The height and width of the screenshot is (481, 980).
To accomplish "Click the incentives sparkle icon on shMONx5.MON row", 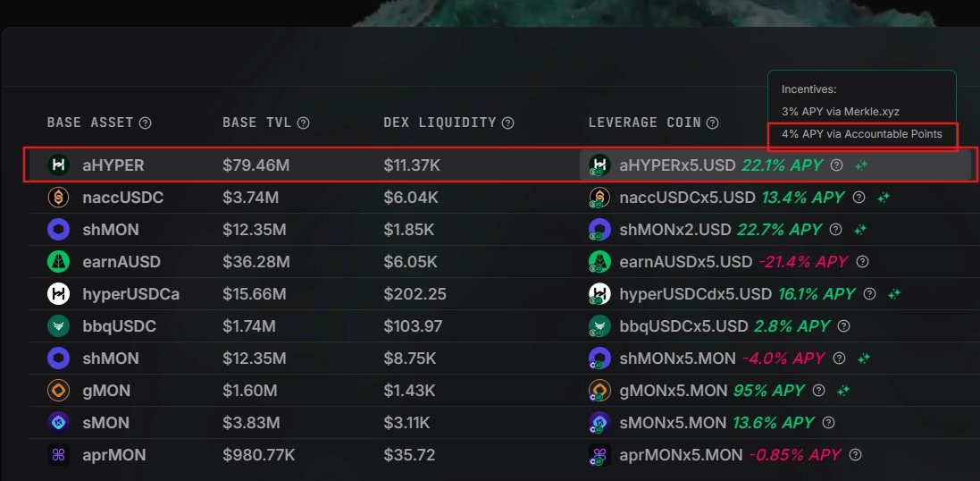I will click(864, 359).
